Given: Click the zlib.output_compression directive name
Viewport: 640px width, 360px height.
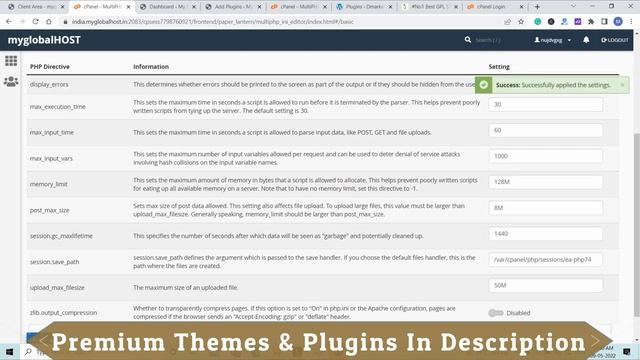Looking at the screenshot, I should [x=63, y=313].
